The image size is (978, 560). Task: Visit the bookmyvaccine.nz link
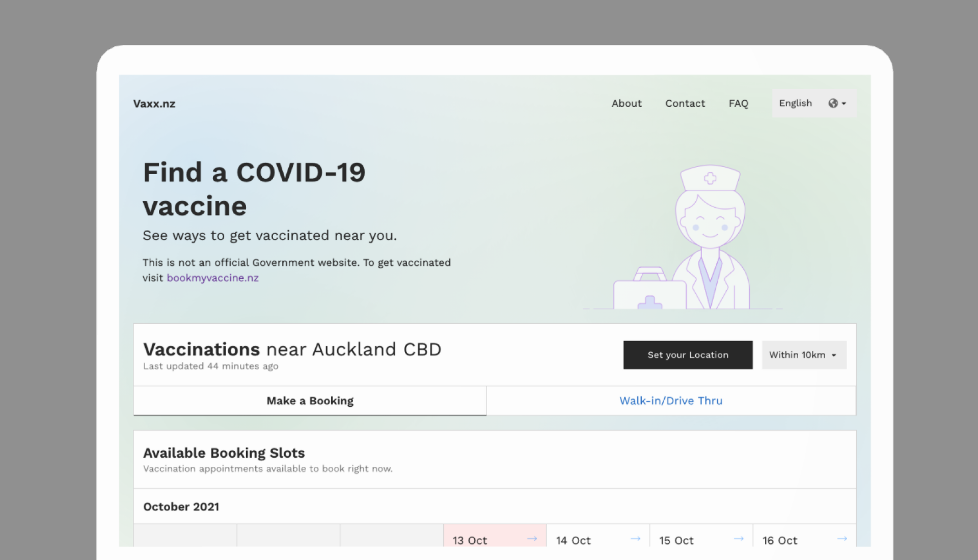pos(213,278)
